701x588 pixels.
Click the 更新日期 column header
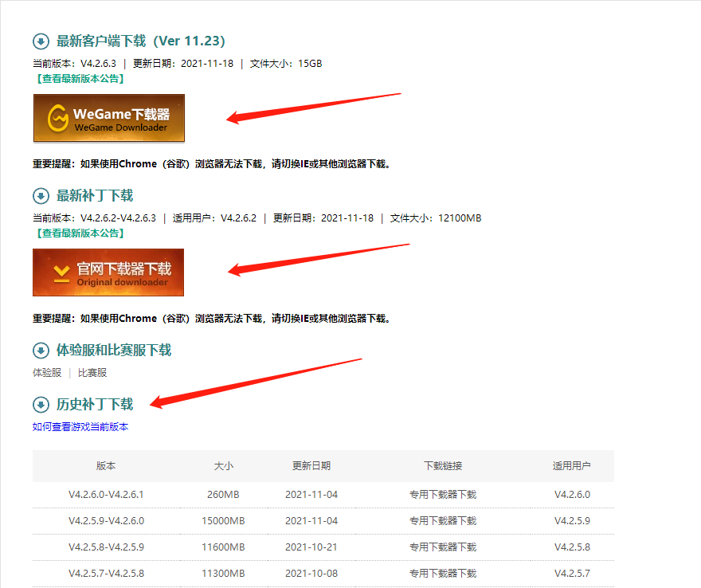311,466
